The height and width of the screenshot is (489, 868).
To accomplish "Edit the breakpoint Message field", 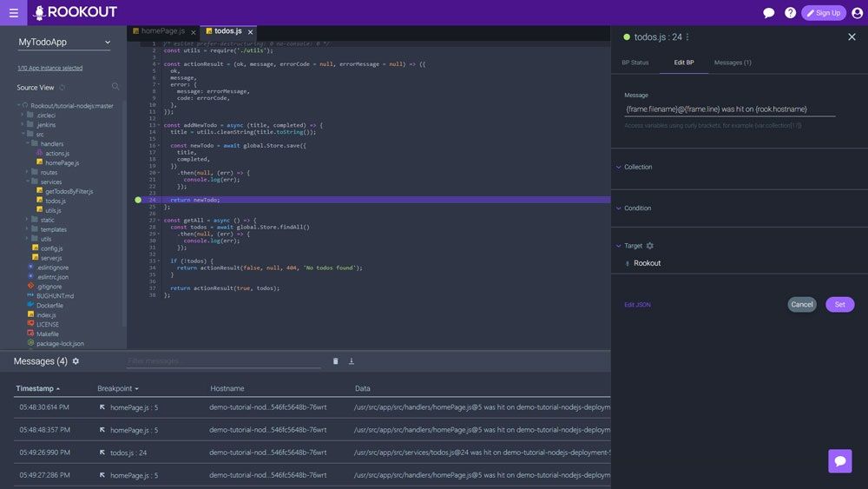I will 730,109.
